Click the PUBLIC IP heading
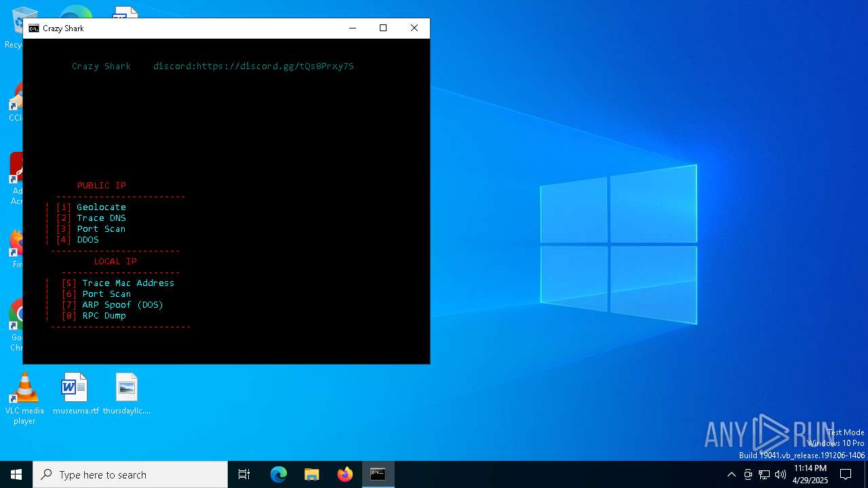 click(x=102, y=186)
